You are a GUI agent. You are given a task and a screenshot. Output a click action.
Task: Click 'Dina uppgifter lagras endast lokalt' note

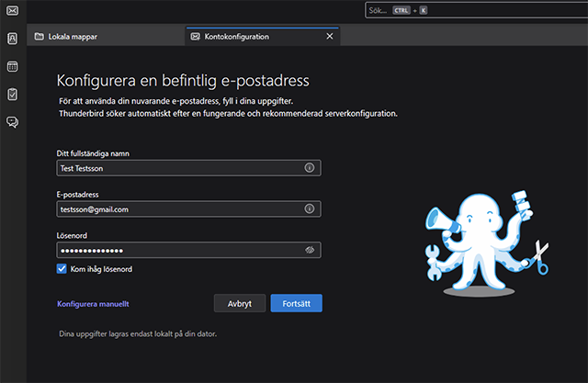tap(138, 334)
